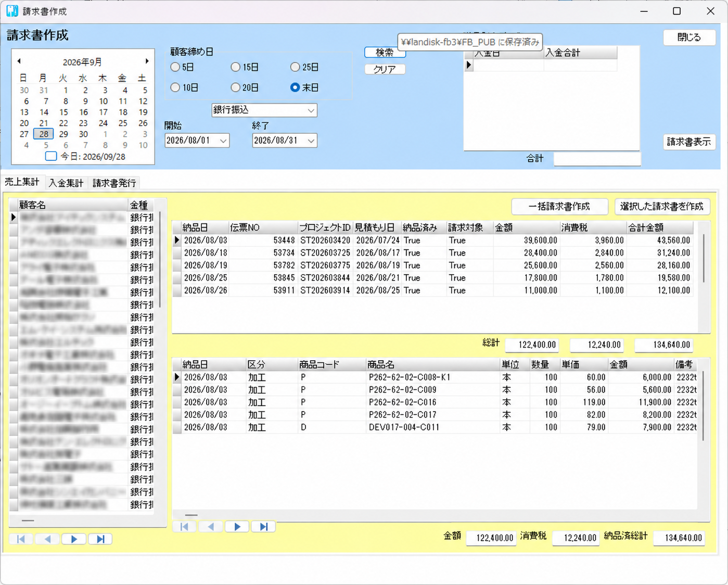Click row selector of first customer row
The image size is (728, 585).
14,218
